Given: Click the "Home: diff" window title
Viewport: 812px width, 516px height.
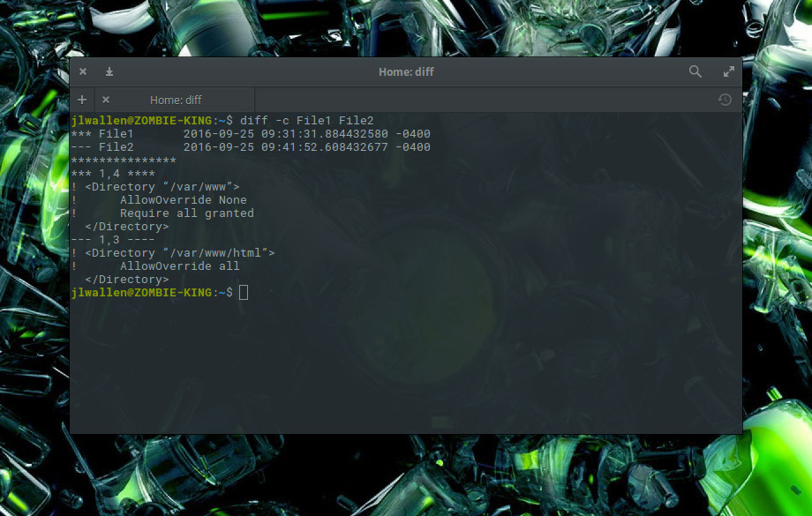Looking at the screenshot, I should click(x=406, y=71).
